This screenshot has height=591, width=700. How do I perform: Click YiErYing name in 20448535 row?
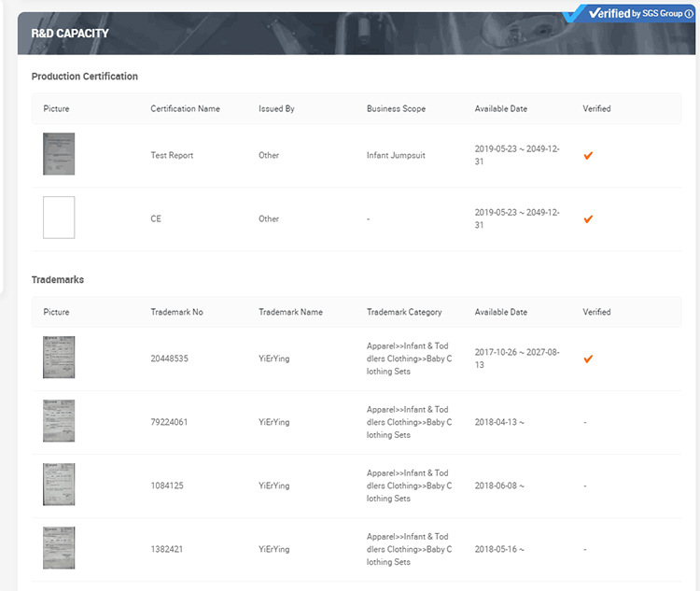[x=274, y=359]
